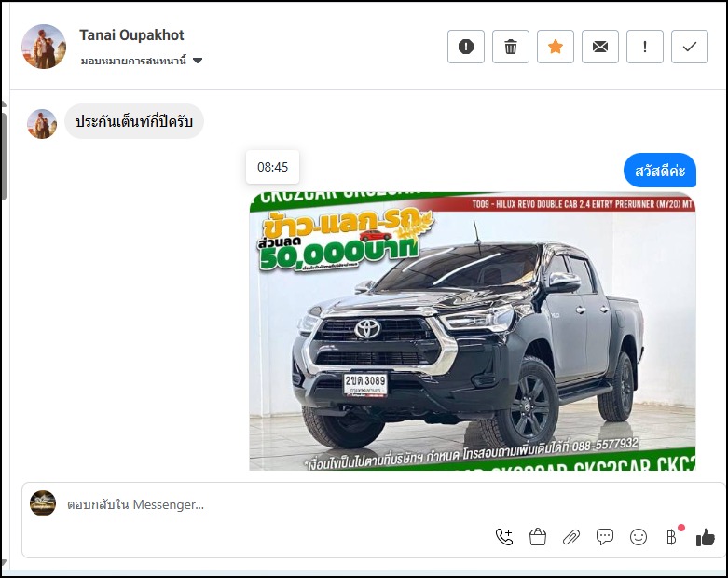
Task: Click the conversation scrollbar on the left edge
Action: point(4,156)
